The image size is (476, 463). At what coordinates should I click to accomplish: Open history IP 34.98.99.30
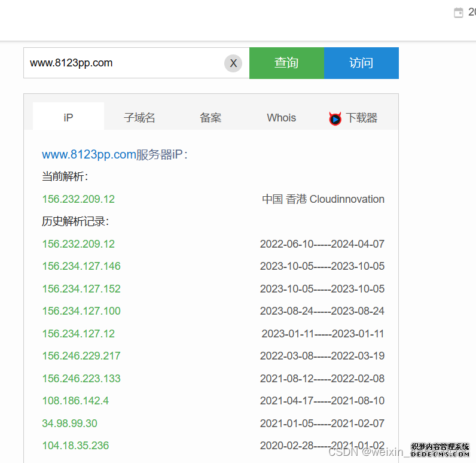click(x=69, y=424)
